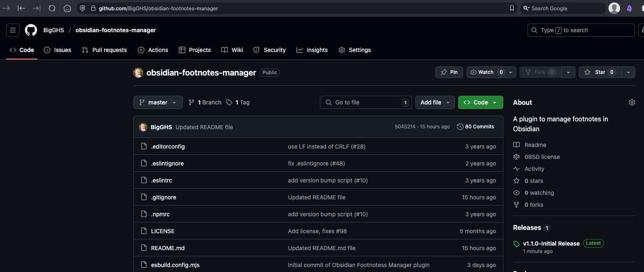Open the .gitignore file

(x=163, y=197)
